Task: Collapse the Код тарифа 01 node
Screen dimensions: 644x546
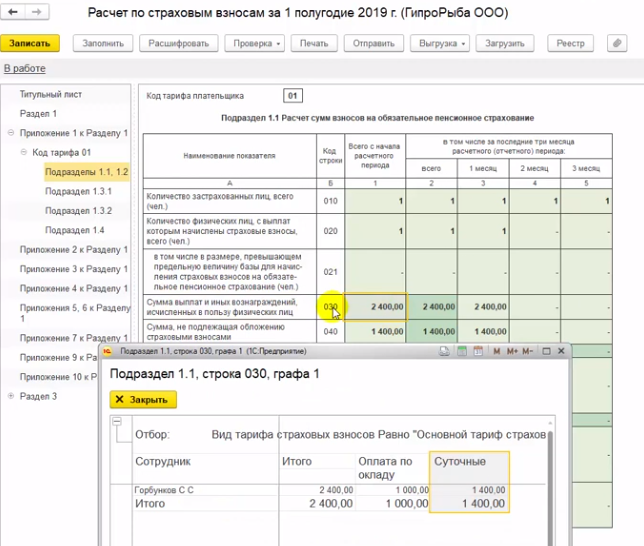Action: click(x=23, y=153)
